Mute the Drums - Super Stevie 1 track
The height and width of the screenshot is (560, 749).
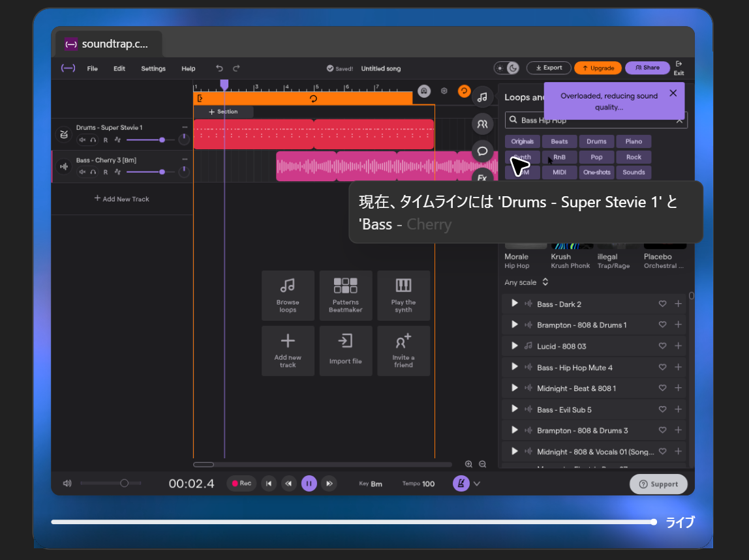pos(82,140)
